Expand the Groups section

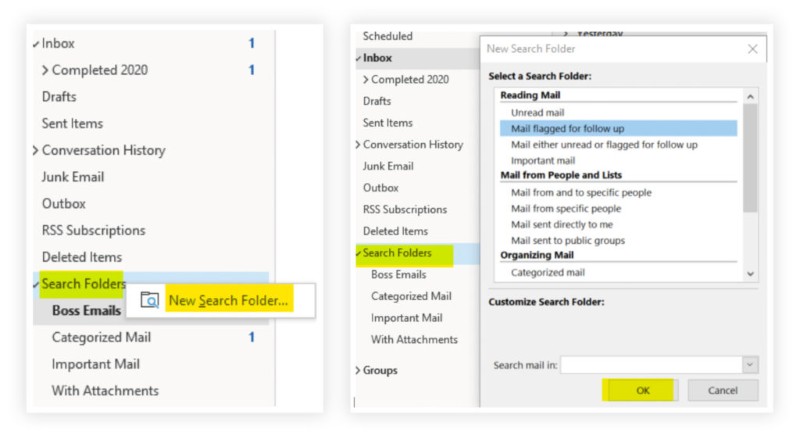click(359, 370)
